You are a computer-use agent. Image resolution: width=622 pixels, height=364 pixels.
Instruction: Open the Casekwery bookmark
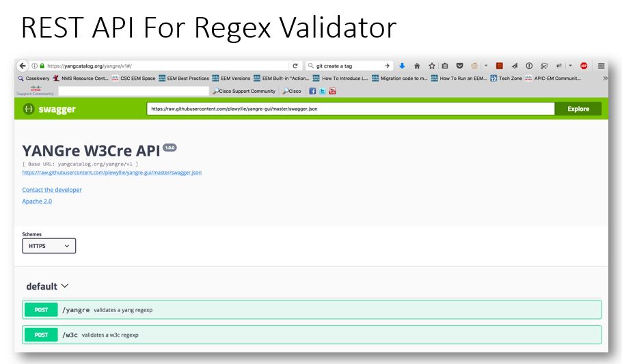(33, 79)
